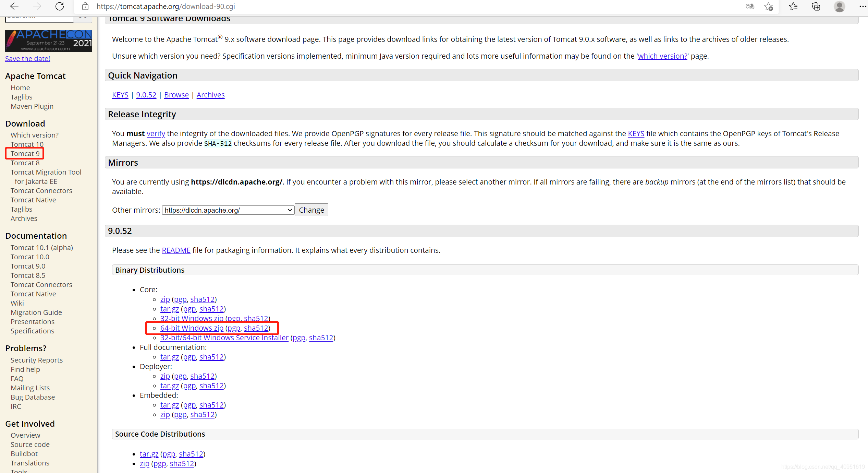Translate the page

point(750,7)
